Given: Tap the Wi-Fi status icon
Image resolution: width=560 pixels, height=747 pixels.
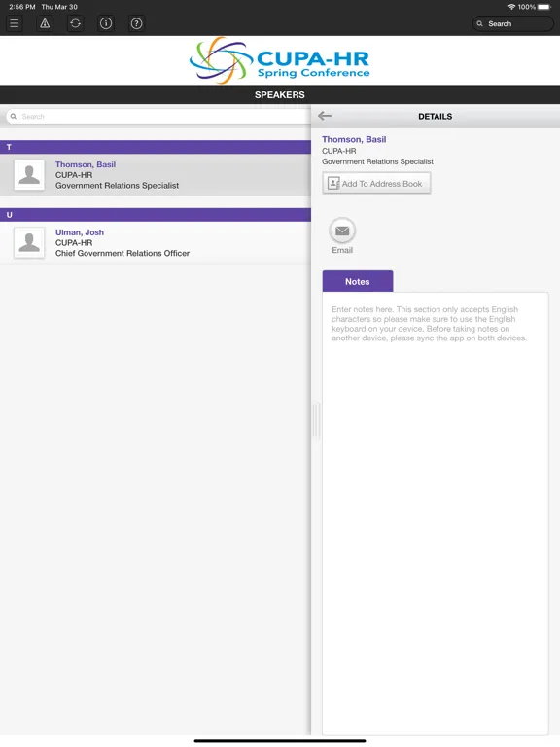Looking at the screenshot, I should [511, 7].
